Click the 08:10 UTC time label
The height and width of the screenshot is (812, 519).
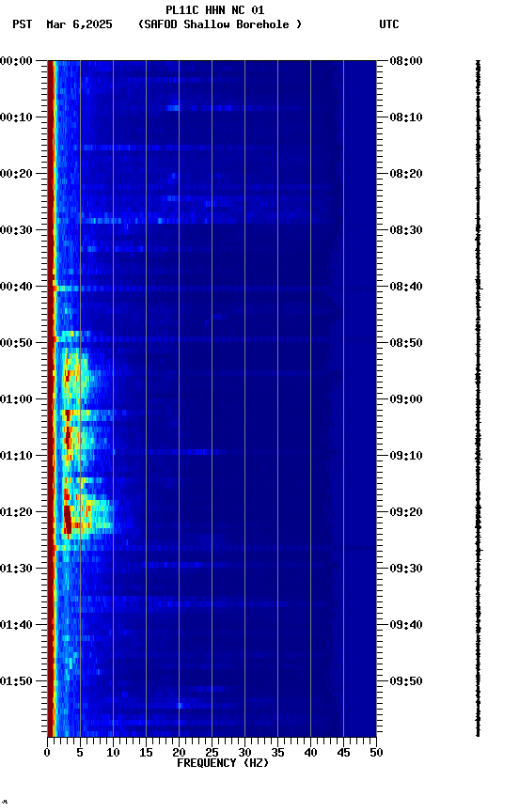tap(406, 117)
